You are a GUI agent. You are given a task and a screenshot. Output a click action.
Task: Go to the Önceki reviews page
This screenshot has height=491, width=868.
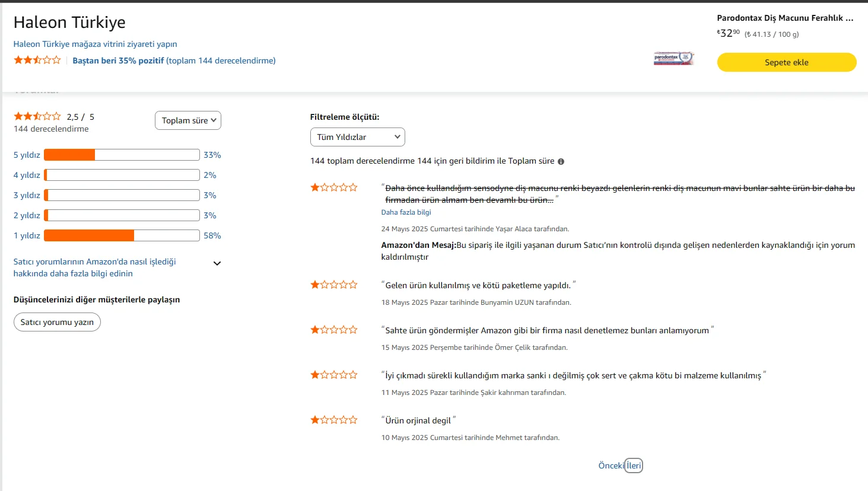coord(611,466)
